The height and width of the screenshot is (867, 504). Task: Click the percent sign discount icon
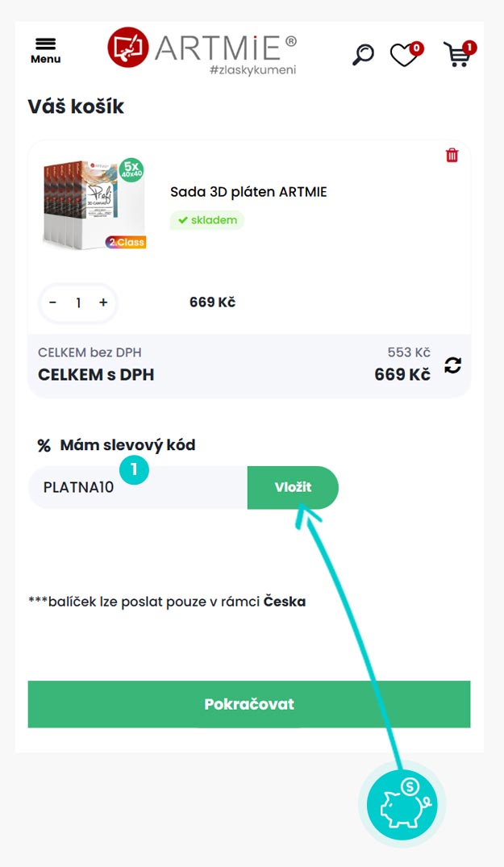tap(44, 445)
